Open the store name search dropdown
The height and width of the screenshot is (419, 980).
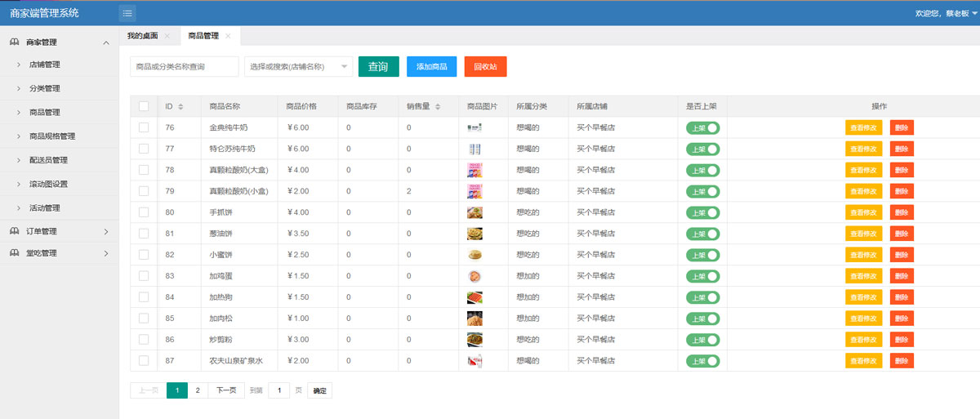pyautogui.click(x=298, y=67)
